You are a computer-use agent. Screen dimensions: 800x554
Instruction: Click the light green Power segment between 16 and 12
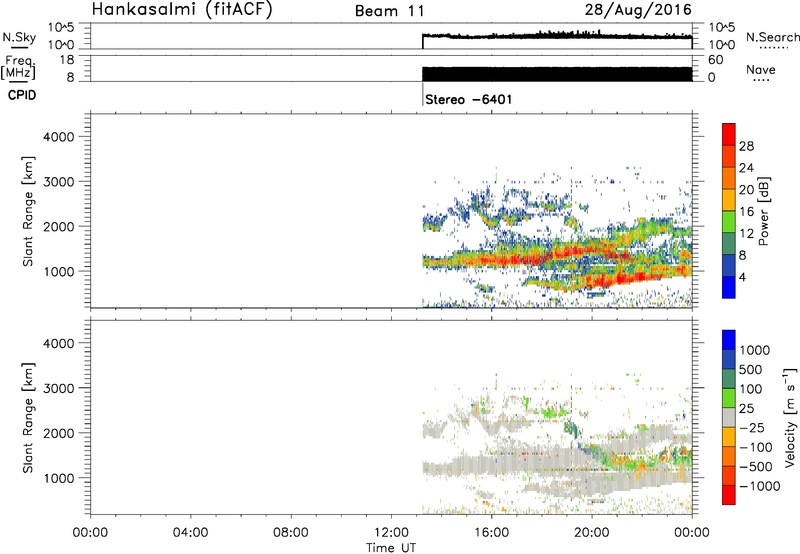point(729,221)
